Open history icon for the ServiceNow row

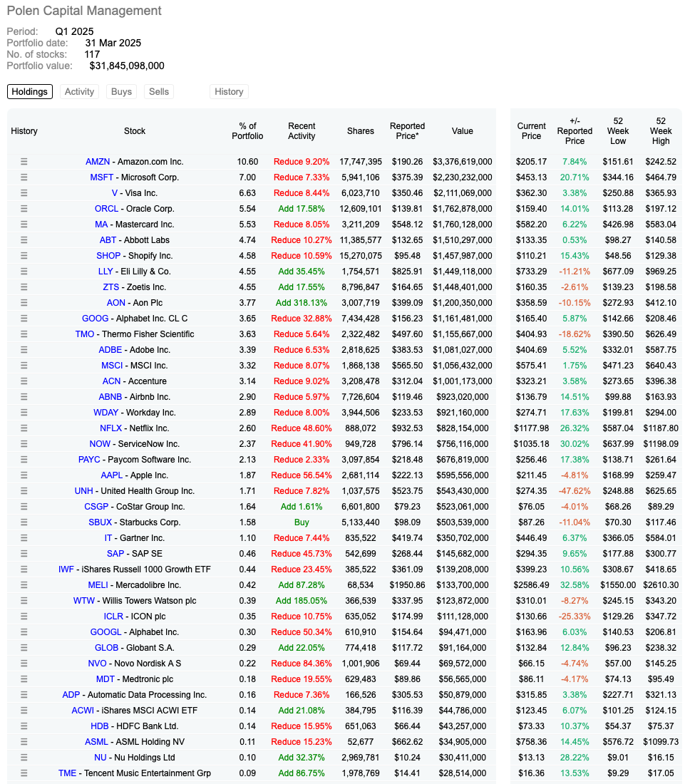24,444
